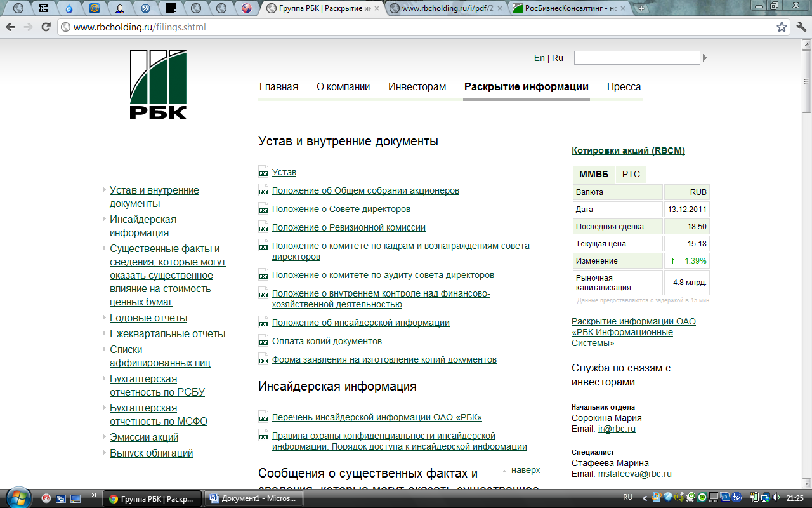Open sidebar link Инсайдерская информация
The image size is (812, 508).
point(143,226)
